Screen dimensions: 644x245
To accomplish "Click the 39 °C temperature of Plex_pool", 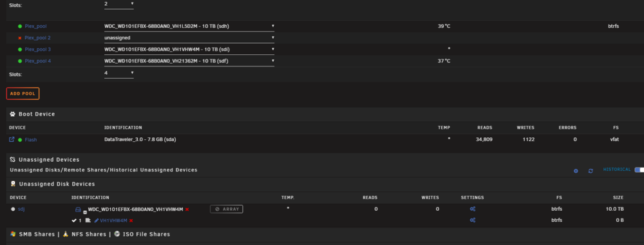I will 444,26.
